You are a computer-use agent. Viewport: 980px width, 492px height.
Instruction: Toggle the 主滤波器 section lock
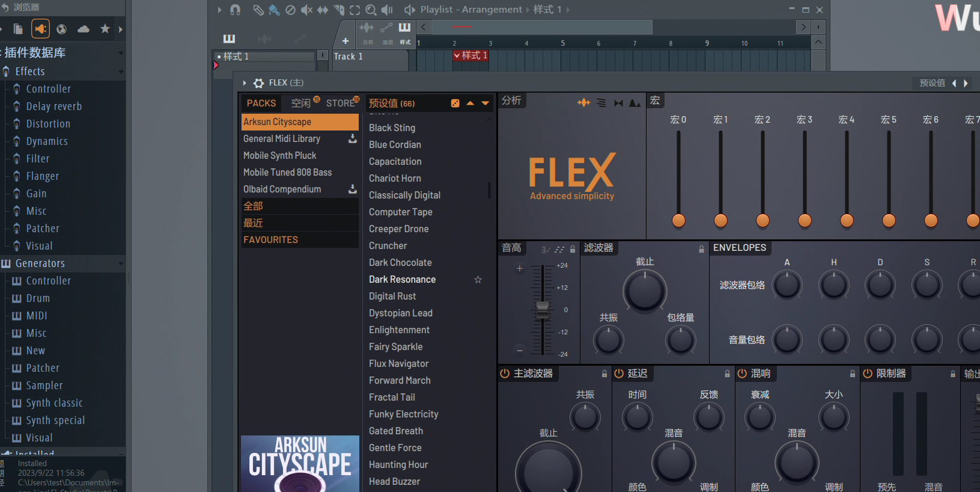604,374
